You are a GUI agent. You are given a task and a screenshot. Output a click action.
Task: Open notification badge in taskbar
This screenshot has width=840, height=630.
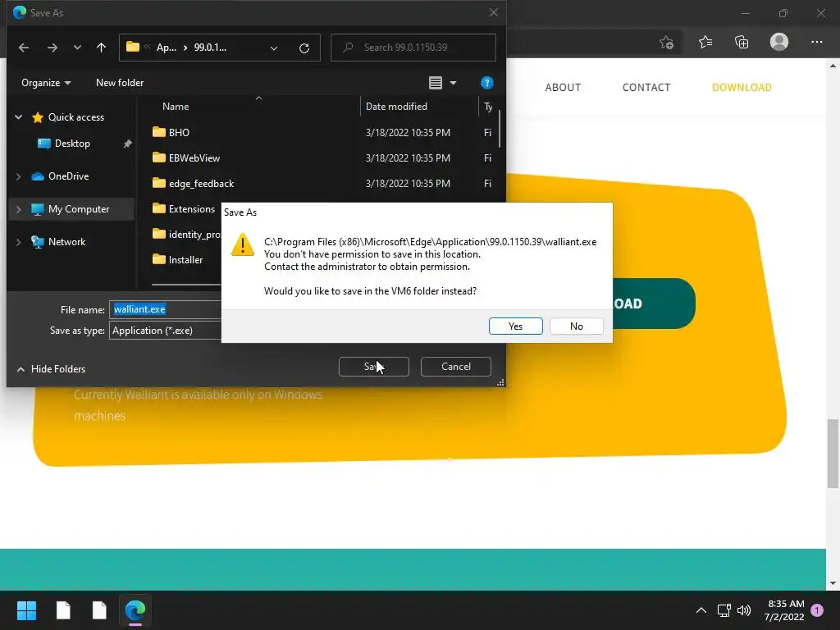817,609
